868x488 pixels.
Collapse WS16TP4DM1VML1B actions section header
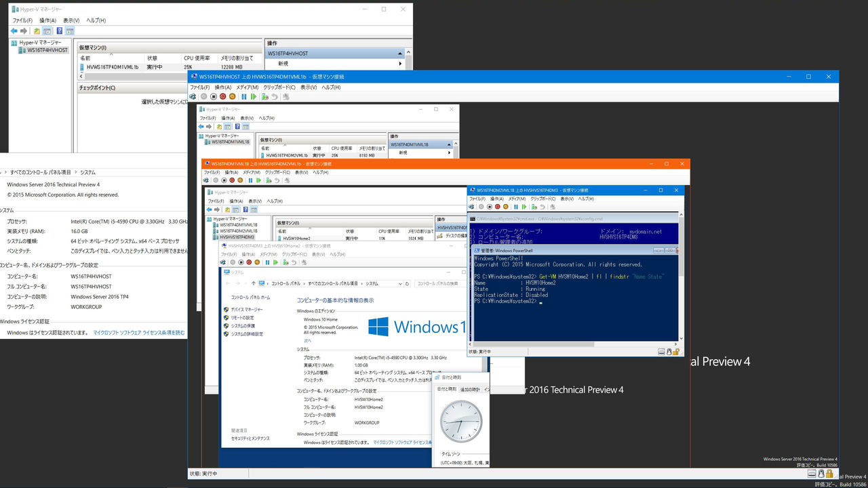click(x=450, y=144)
